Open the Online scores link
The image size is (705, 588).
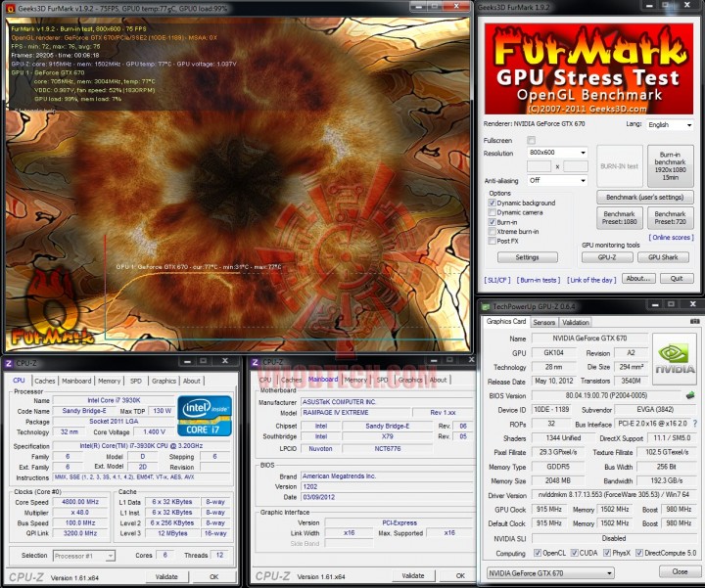[671, 237]
